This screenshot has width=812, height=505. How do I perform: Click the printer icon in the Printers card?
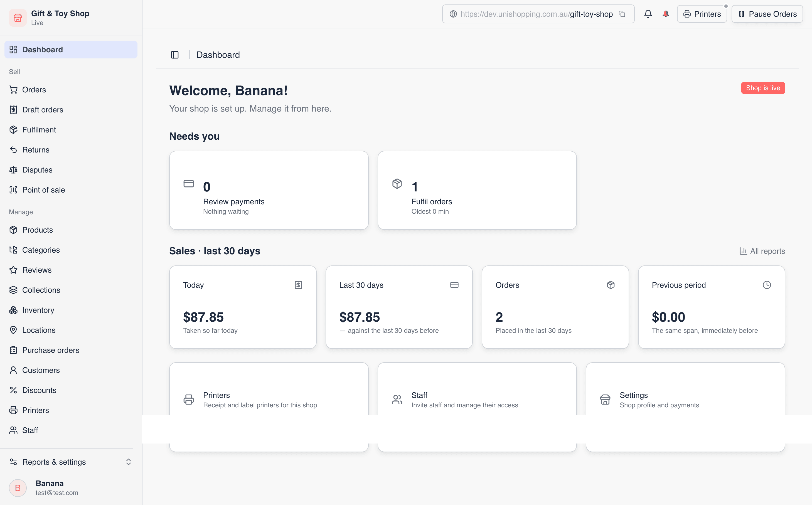(189, 400)
